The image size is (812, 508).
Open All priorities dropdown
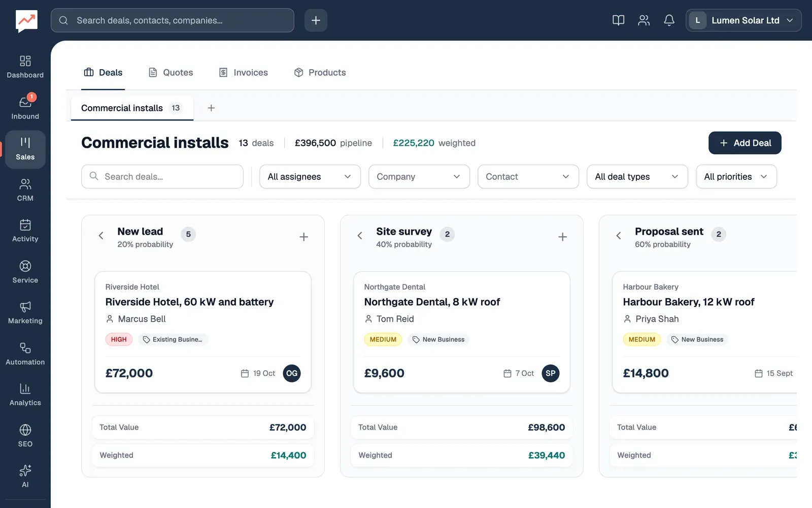click(736, 177)
